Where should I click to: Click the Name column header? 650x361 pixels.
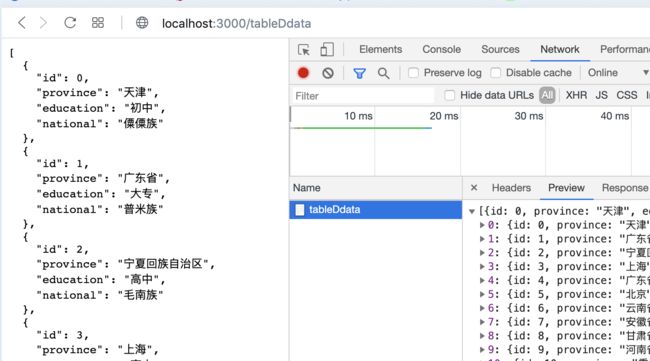[x=376, y=188]
